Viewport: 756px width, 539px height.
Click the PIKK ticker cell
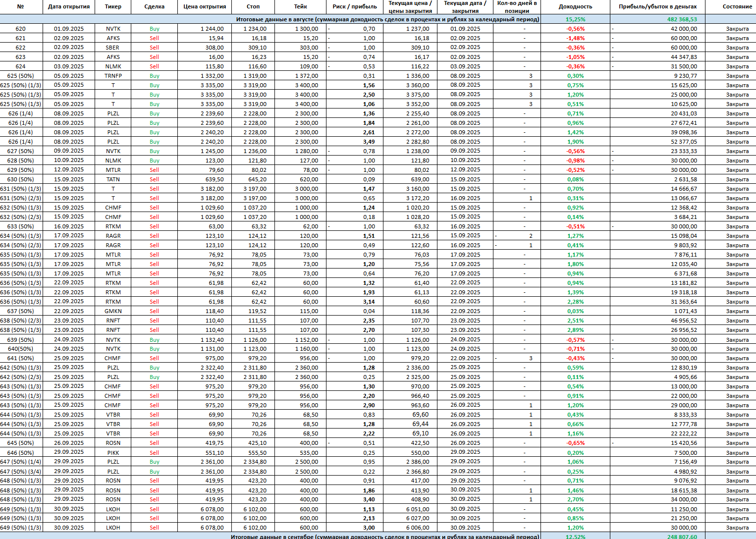pos(113,452)
